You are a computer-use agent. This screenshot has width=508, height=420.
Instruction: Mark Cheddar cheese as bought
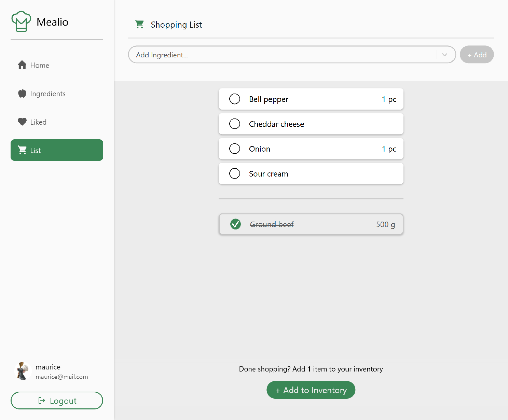pos(235,124)
